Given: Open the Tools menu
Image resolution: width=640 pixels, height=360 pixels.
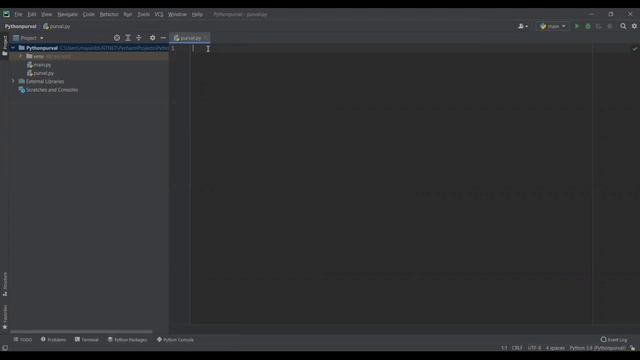Looking at the screenshot, I should tap(143, 14).
